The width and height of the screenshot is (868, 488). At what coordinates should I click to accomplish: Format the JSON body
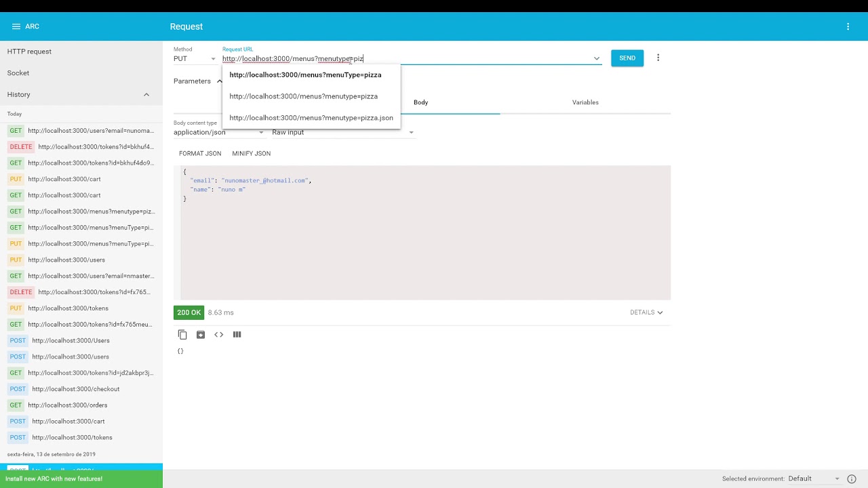coord(200,154)
